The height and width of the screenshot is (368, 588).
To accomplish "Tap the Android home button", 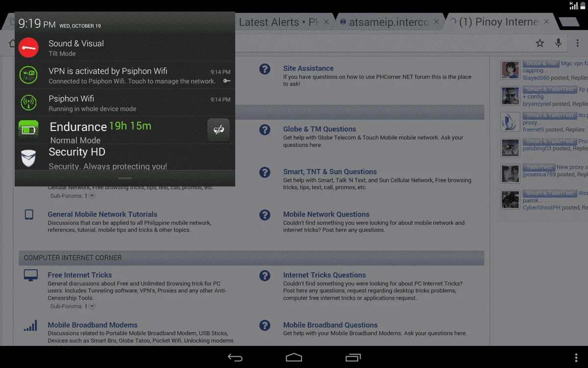I will 294,357.
